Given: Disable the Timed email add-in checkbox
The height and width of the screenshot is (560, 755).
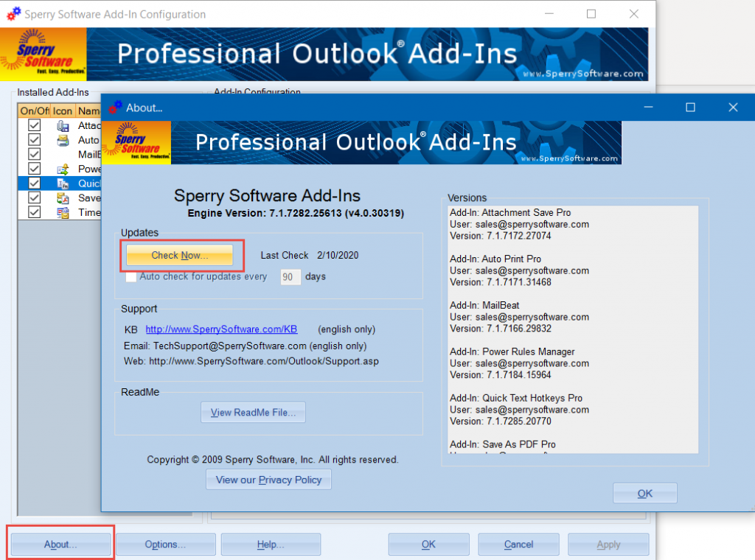Looking at the screenshot, I should [33, 211].
